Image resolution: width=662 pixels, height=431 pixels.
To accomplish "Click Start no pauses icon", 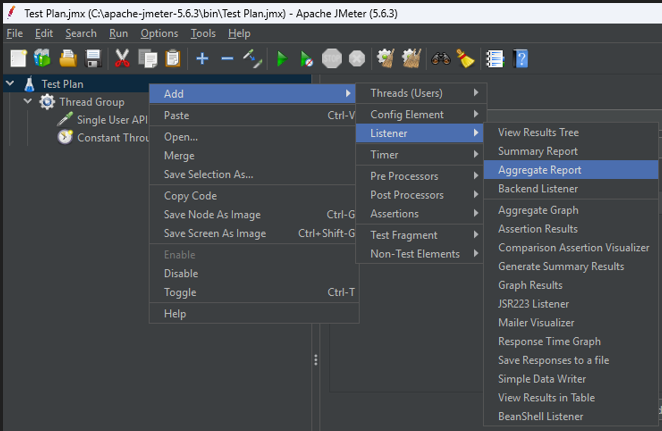I will click(307, 58).
